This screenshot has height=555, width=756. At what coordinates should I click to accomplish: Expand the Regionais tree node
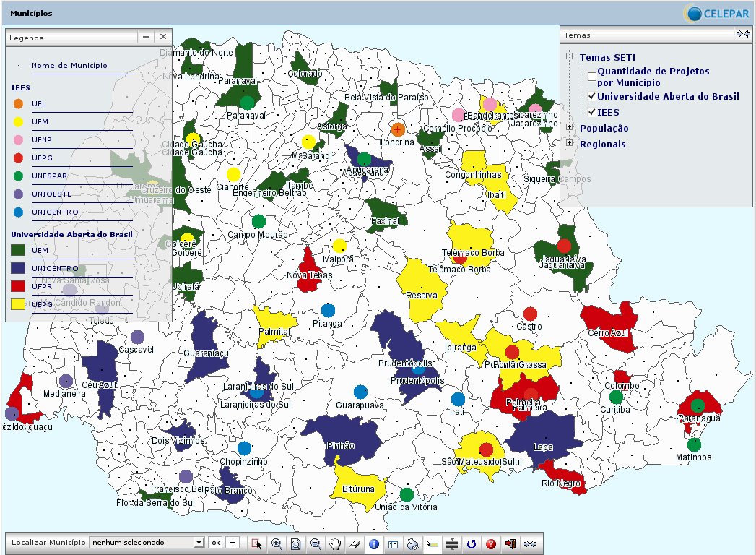click(x=570, y=144)
